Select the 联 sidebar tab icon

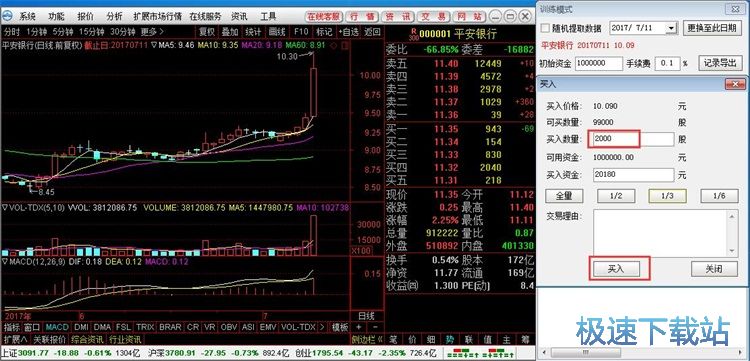point(469,339)
